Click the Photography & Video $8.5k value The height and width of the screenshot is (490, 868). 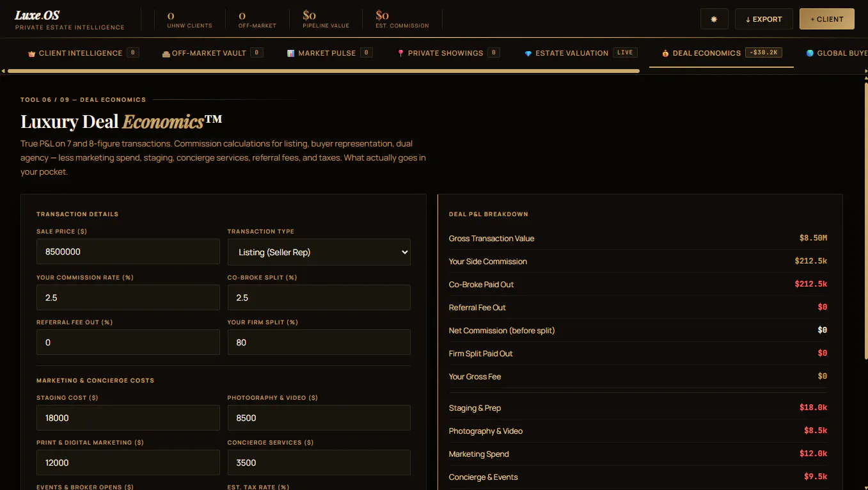816,431
